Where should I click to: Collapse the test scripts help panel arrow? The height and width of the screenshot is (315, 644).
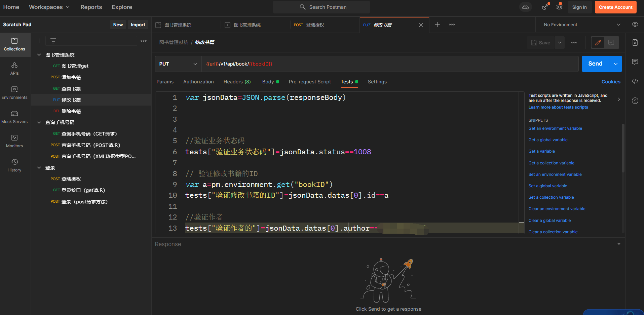pos(619,99)
